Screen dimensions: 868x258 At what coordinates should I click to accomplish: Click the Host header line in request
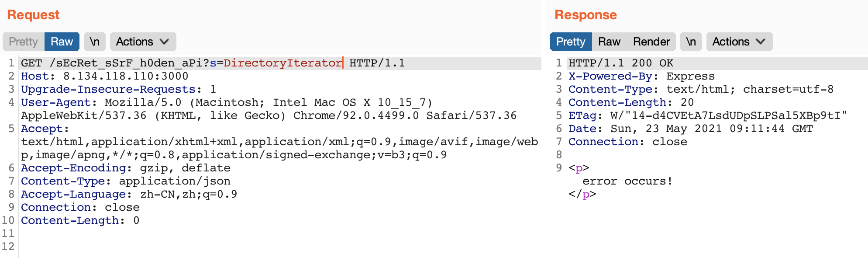tap(104, 76)
